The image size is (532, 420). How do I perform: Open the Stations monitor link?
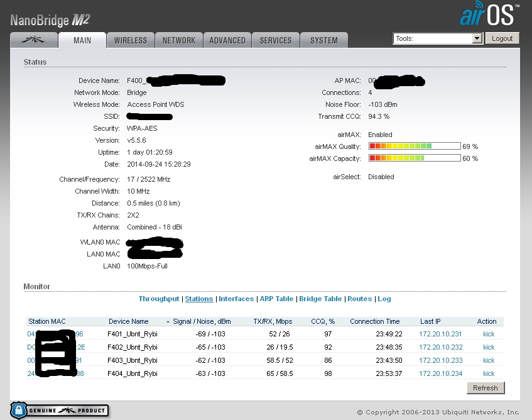click(199, 299)
